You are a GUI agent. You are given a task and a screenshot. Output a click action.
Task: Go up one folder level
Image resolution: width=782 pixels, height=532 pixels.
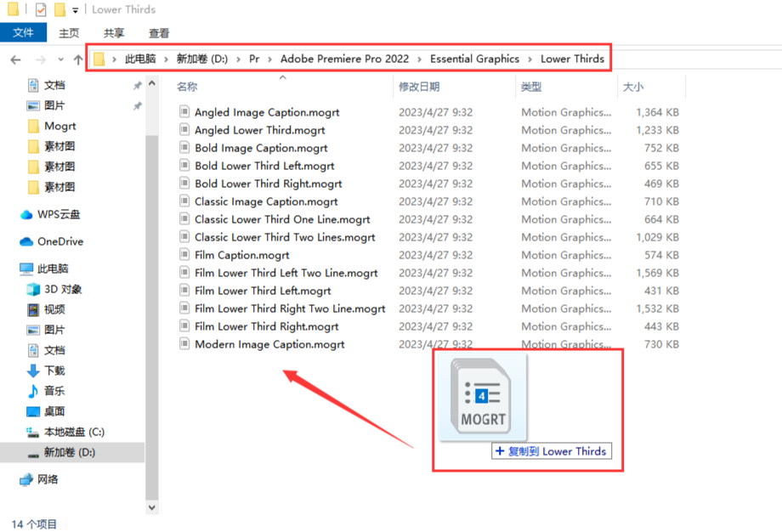pos(78,59)
